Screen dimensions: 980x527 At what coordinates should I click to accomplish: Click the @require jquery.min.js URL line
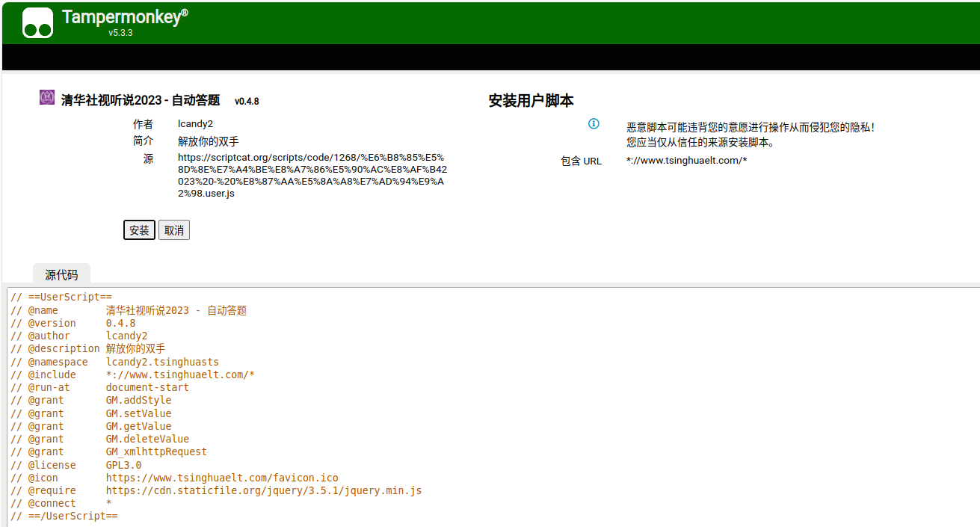point(216,490)
